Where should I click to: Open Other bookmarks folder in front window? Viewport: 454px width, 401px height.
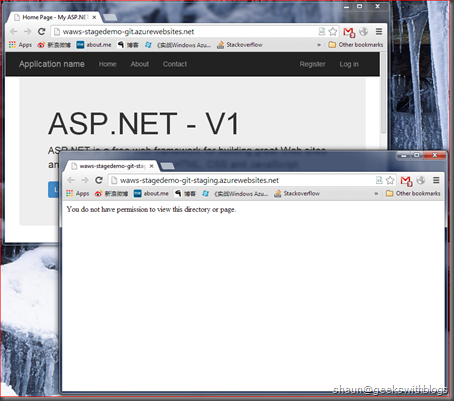413,193
